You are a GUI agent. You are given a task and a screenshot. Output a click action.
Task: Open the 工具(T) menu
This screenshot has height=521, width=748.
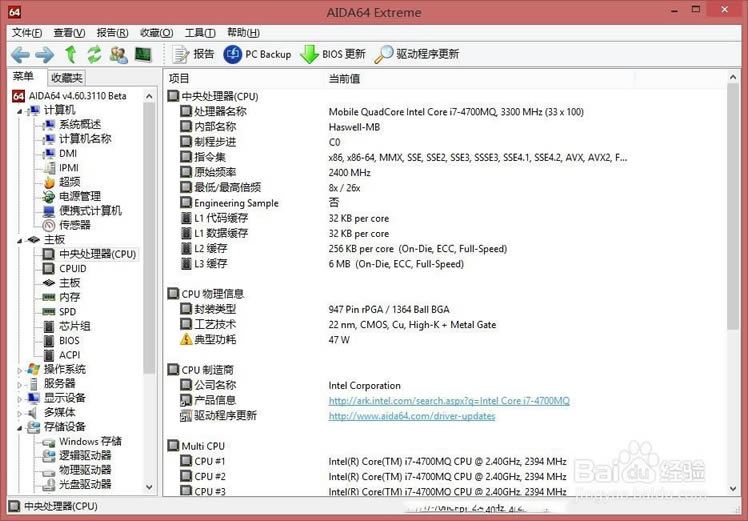200,32
